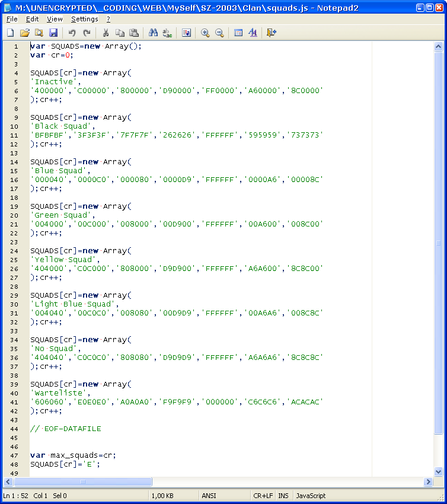Click the vertical scrollbar up arrow

coord(438,47)
